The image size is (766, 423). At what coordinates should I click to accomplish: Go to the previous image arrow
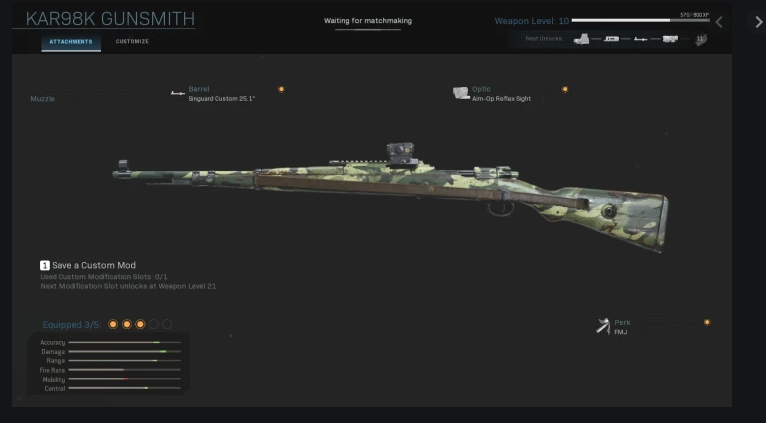pyautogui.click(x=719, y=22)
